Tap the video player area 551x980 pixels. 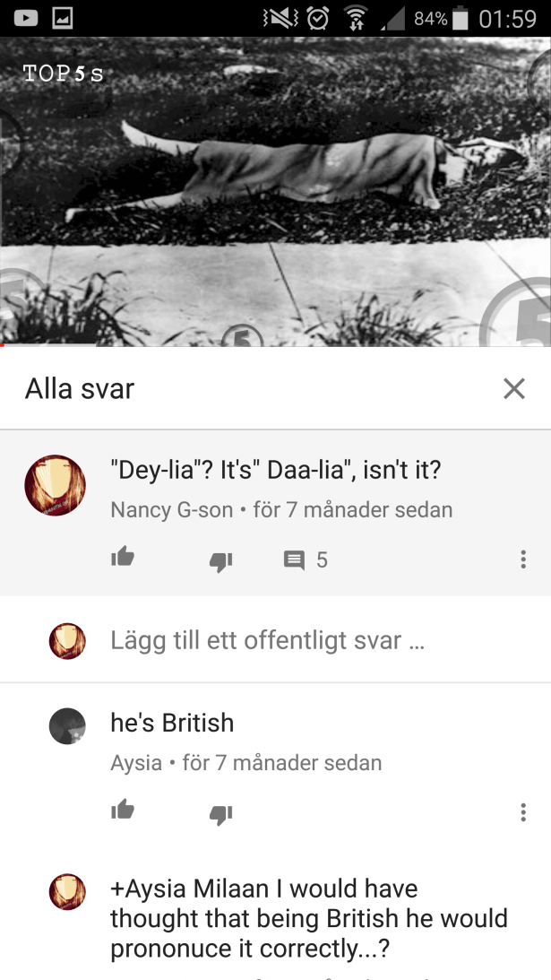point(276,191)
